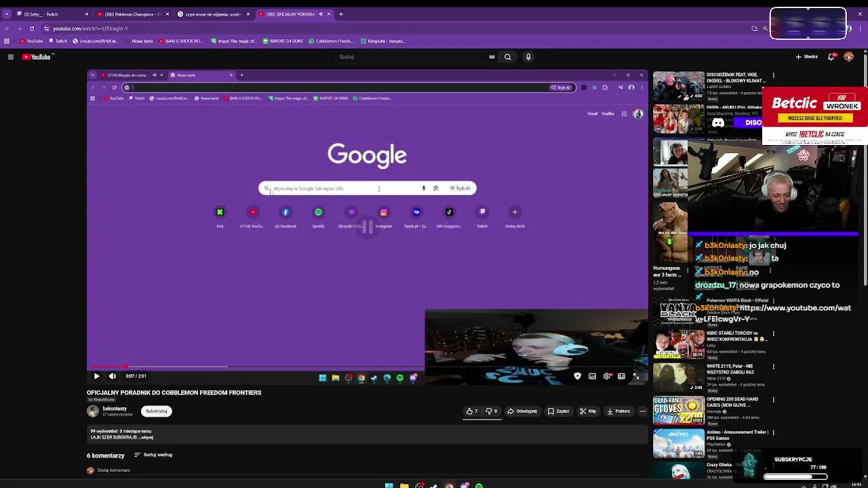Viewport: 868px width, 488px height.
Task: Reload the page with the refresh button
Action: 32,28
